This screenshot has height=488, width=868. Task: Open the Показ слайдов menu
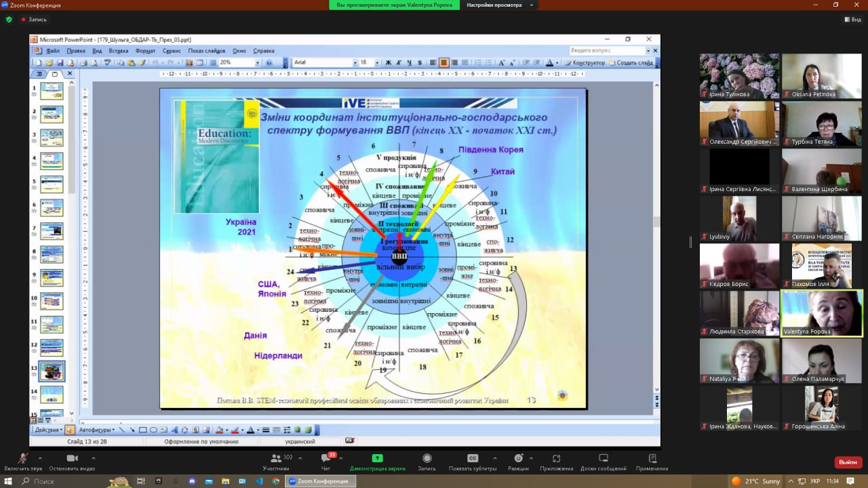[206, 51]
